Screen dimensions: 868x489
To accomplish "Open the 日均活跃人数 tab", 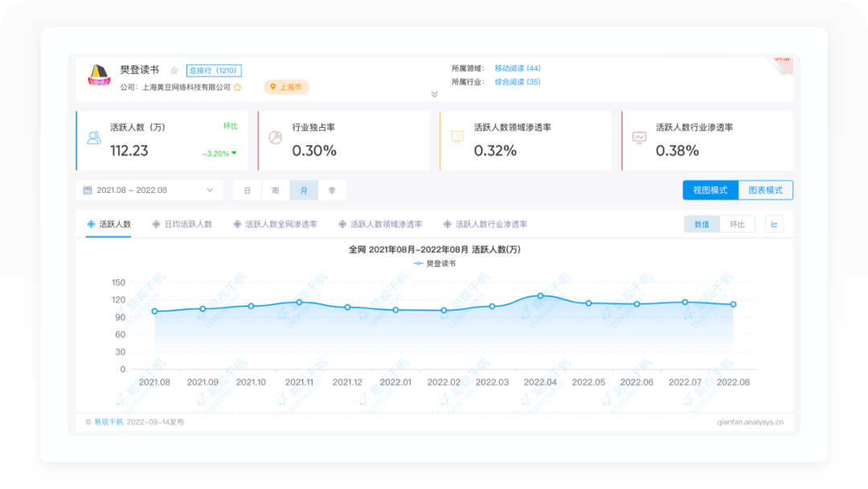I will coord(182,224).
